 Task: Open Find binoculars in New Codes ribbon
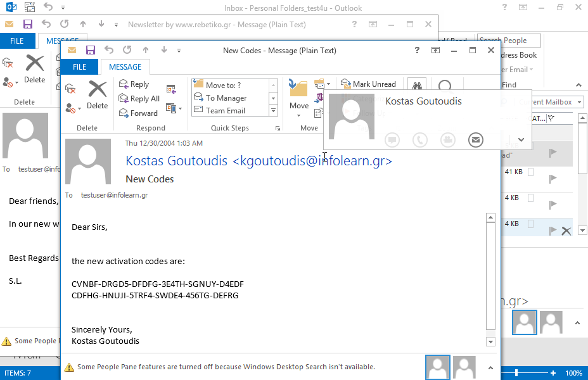tap(417, 86)
